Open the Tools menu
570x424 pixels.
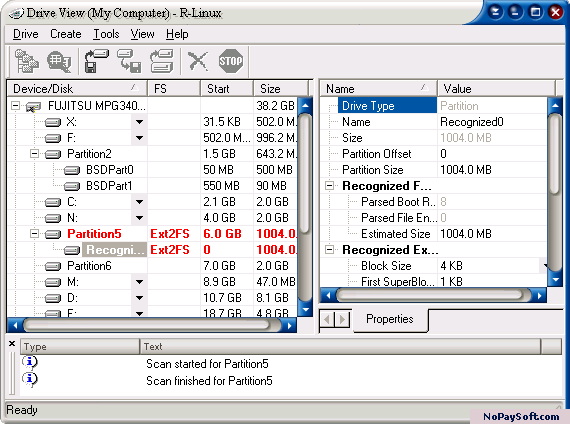[106, 34]
